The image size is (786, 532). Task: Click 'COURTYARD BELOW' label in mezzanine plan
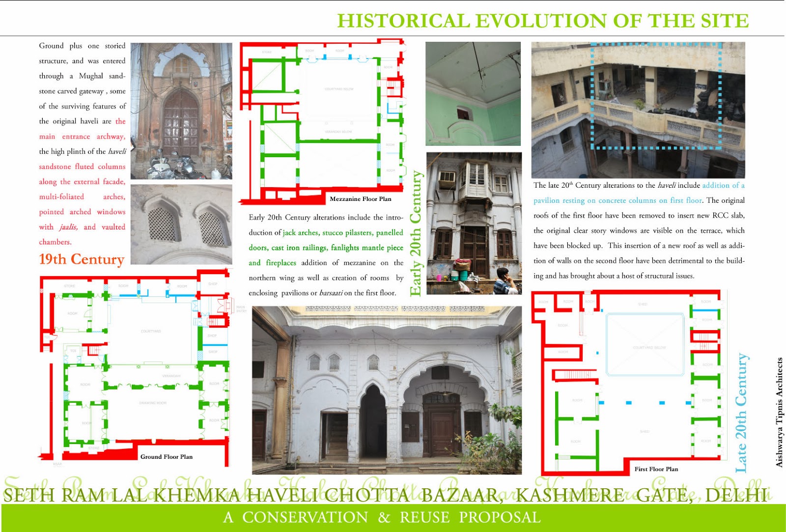click(339, 89)
